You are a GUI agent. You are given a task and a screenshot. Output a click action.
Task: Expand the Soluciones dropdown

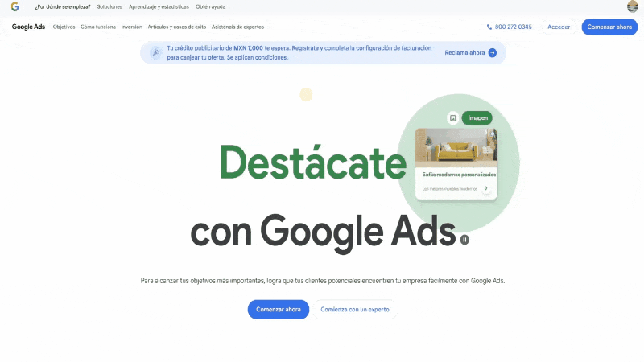109,6
